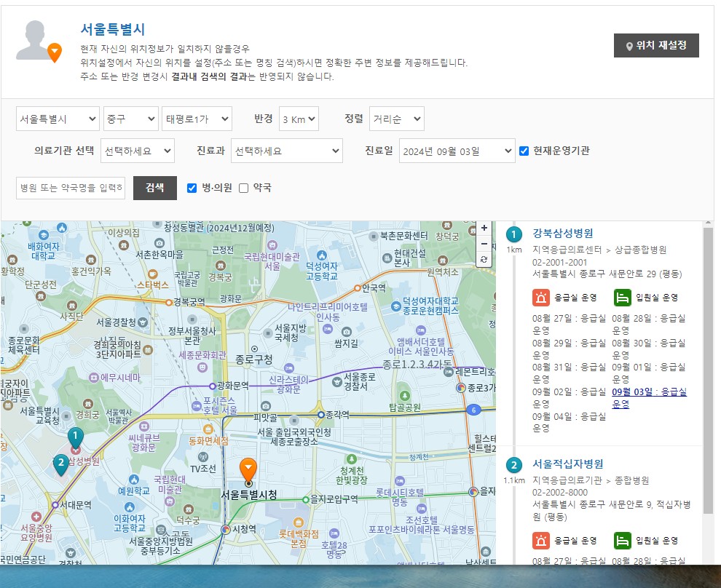Click 동화면세점 shopping marker
721x588 pixels.
click(208, 429)
